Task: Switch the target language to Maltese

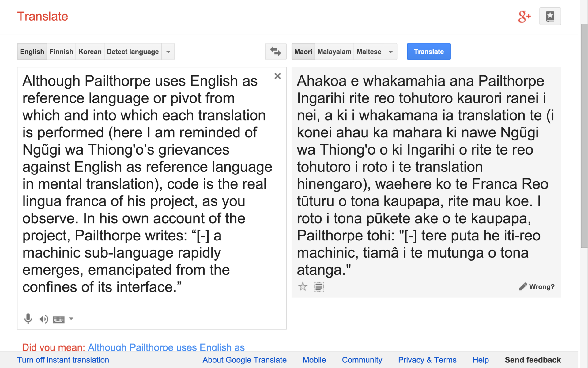Action: click(369, 52)
